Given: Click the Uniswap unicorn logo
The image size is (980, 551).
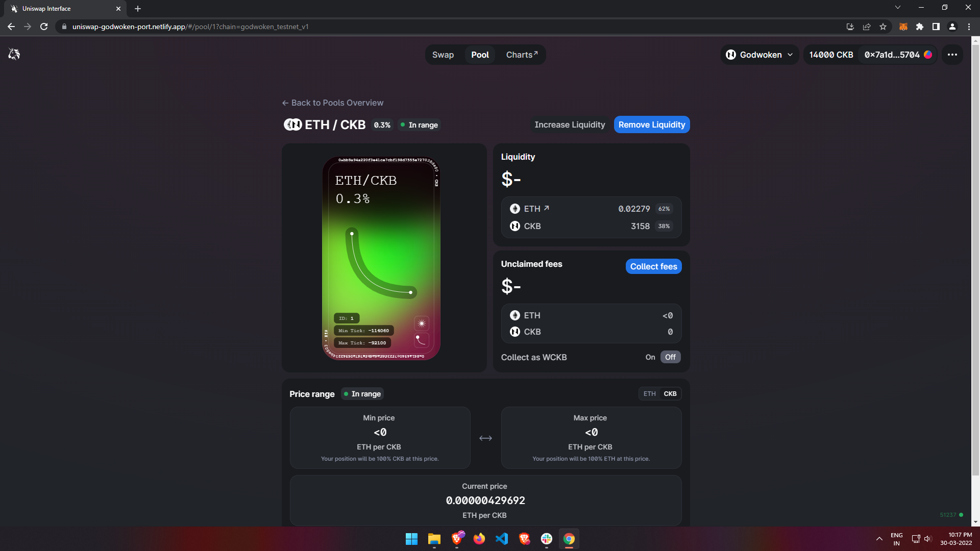Looking at the screenshot, I should coord(14,54).
